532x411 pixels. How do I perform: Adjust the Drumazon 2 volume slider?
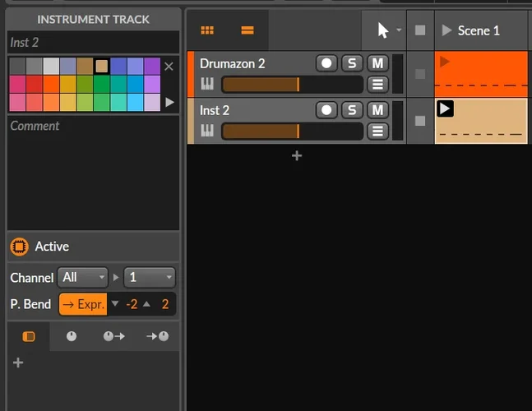[292, 84]
